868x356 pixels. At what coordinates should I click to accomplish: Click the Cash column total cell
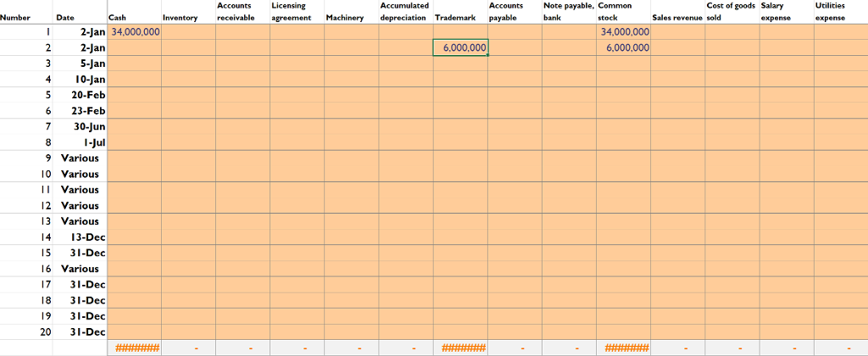pyautogui.click(x=135, y=348)
